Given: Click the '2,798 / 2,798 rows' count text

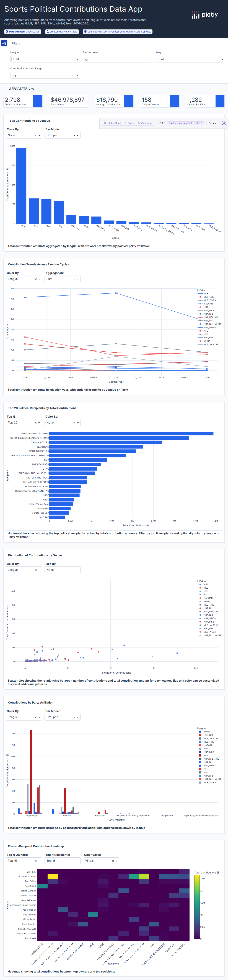Looking at the screenshot, I should (22, 89).
